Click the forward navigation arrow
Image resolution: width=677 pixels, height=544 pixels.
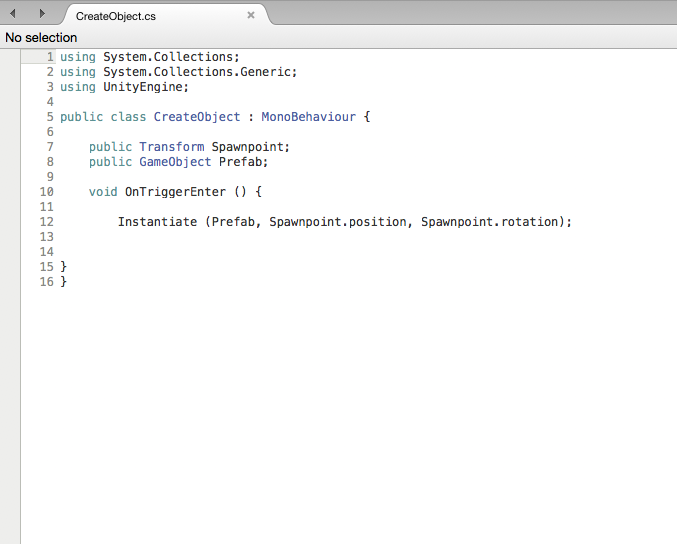(41, 13)
